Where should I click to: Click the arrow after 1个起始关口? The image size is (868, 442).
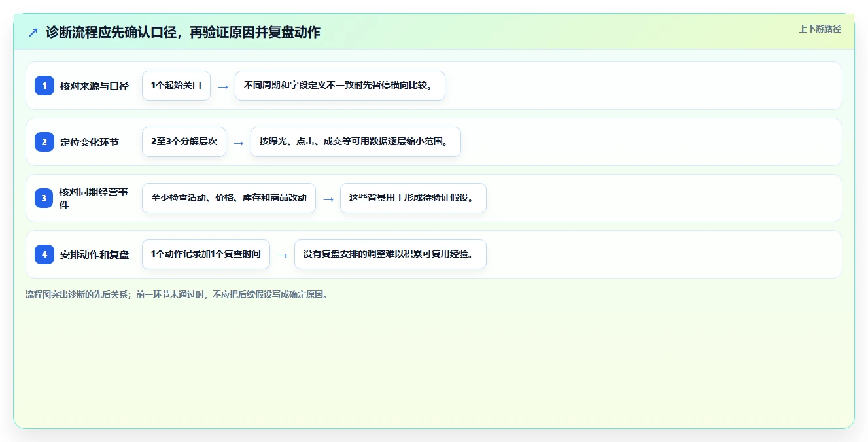(x=223, y=86)
